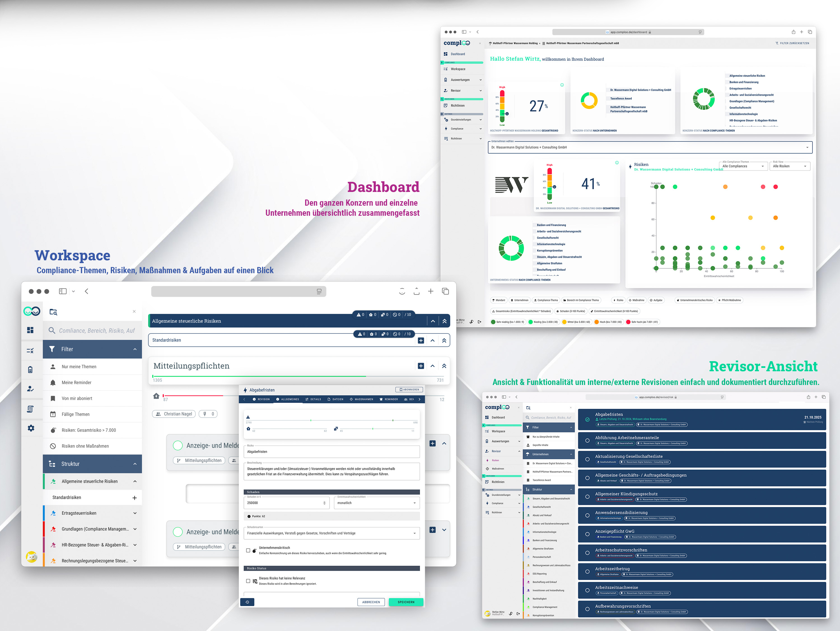
Task: Click Beschreibung text area in Abgabefristen dialog
Action: coord(332,472)
